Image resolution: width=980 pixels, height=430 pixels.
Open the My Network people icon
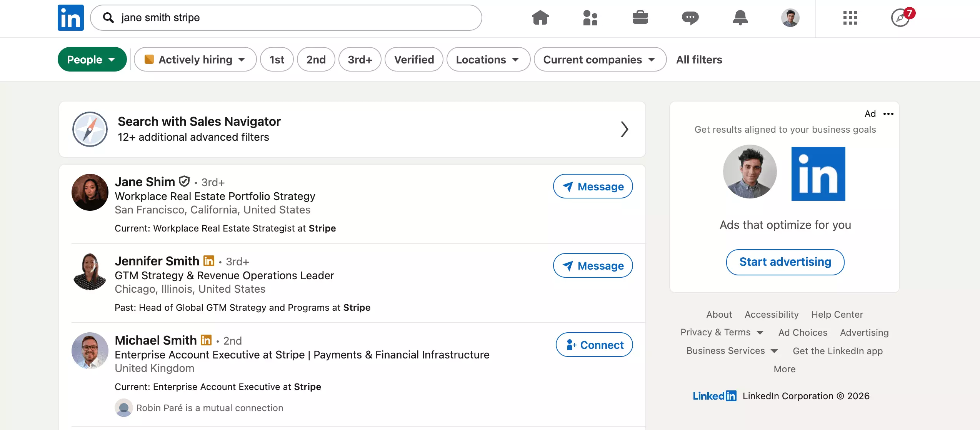pos(590,18)
